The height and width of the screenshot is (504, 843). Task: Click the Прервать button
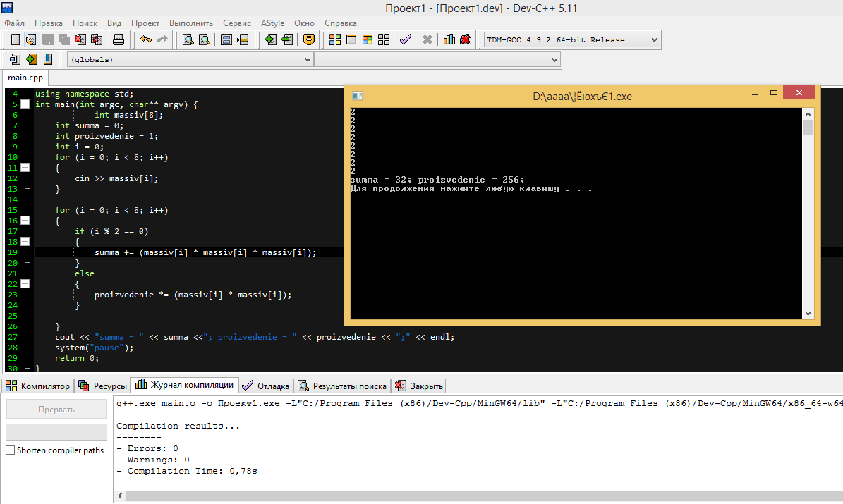(56, 410)
